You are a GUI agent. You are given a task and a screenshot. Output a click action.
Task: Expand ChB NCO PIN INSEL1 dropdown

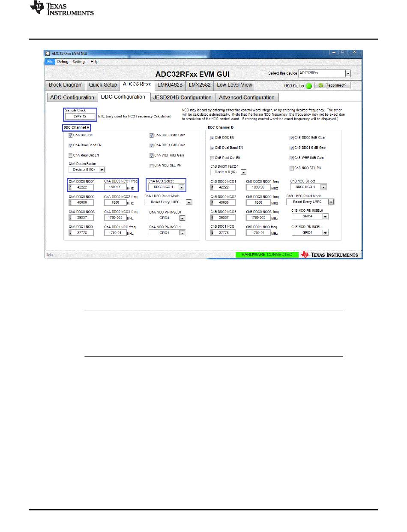pos(310,232)
